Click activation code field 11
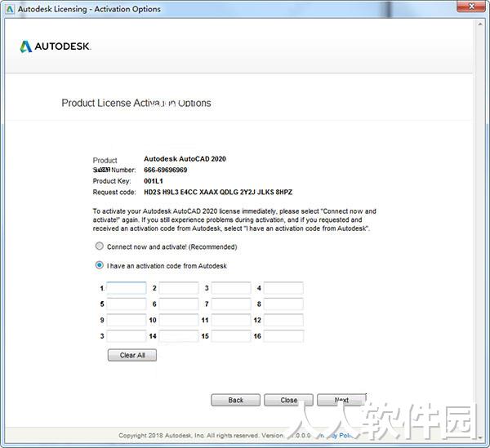Screen dimensions: 490x448 pos(231,320)
